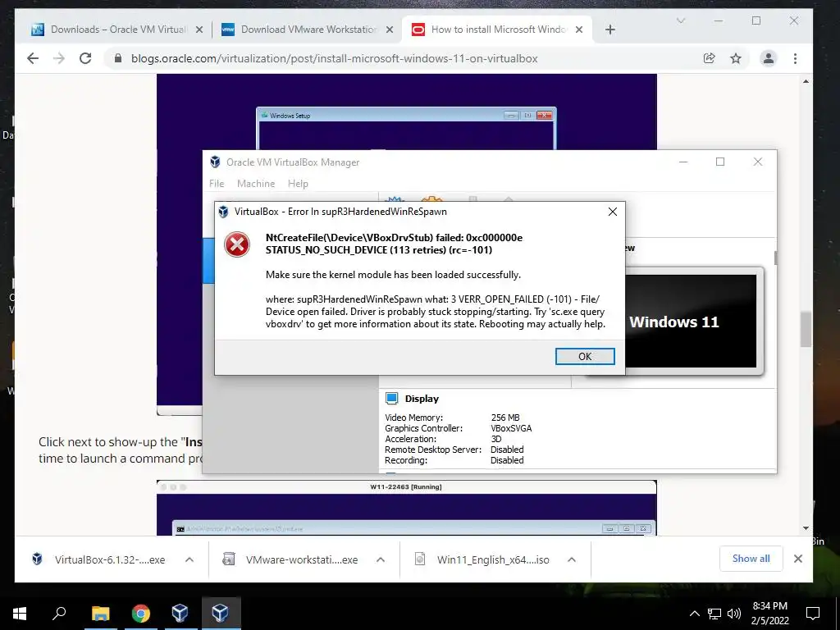Go forward in Chrome
840x630 pixels.
[x=59, y=58]
